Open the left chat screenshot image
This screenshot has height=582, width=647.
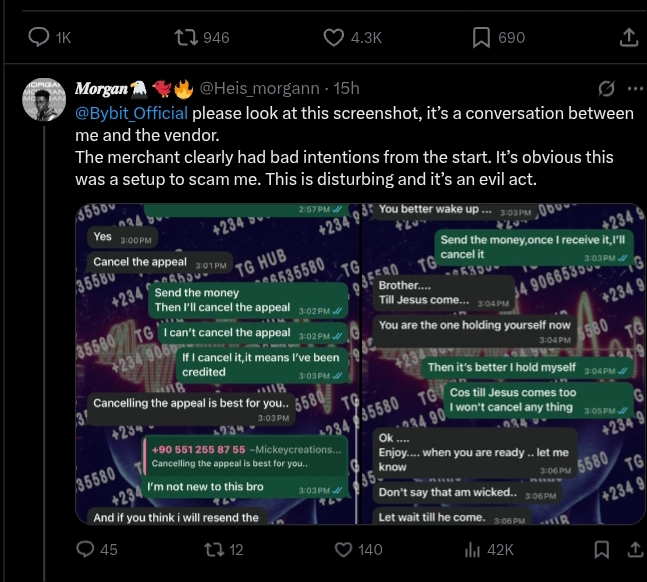[x=214, y=365]
